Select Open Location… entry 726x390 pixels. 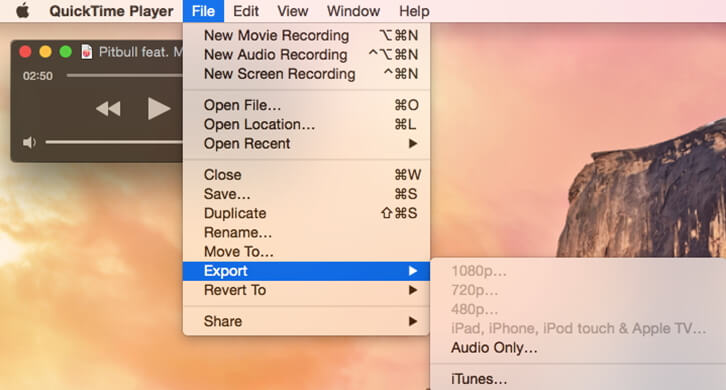point(307,125)
